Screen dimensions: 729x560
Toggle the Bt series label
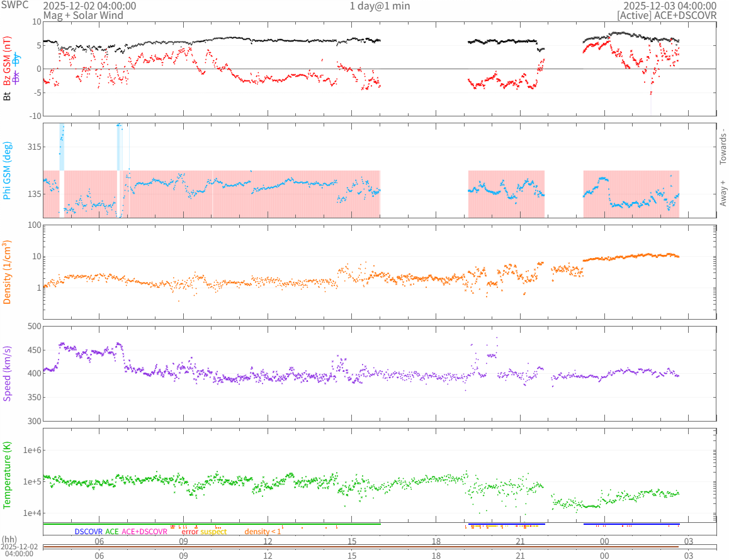pyautogui.click(x=8, y=96)
